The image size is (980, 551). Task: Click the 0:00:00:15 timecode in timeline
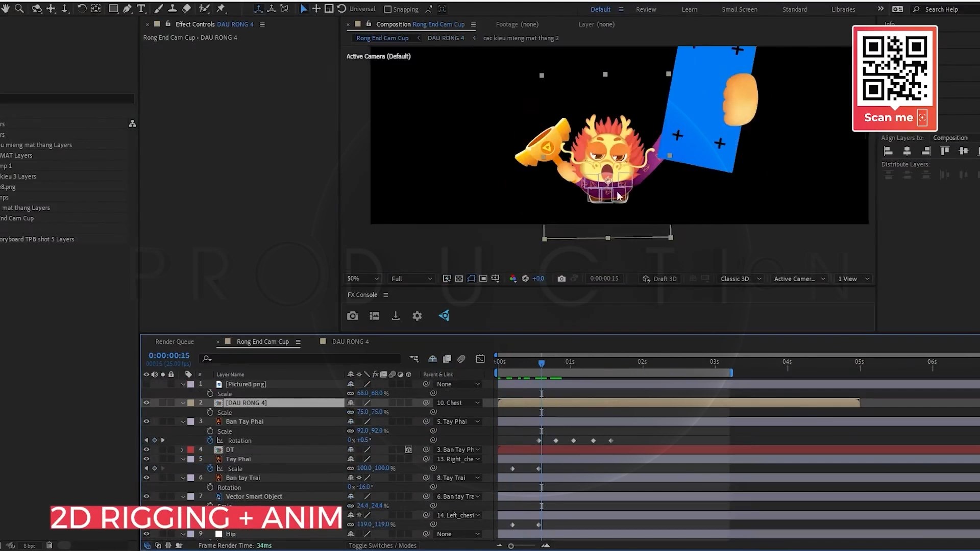pos(169,356)
